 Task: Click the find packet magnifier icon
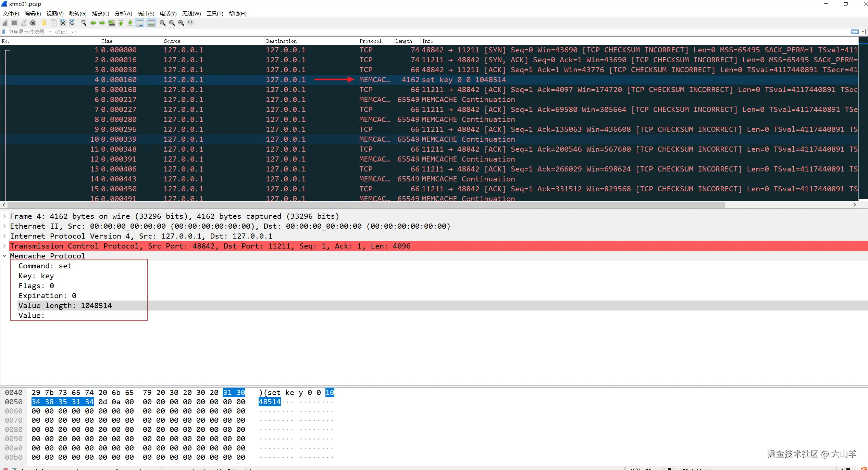84,23
